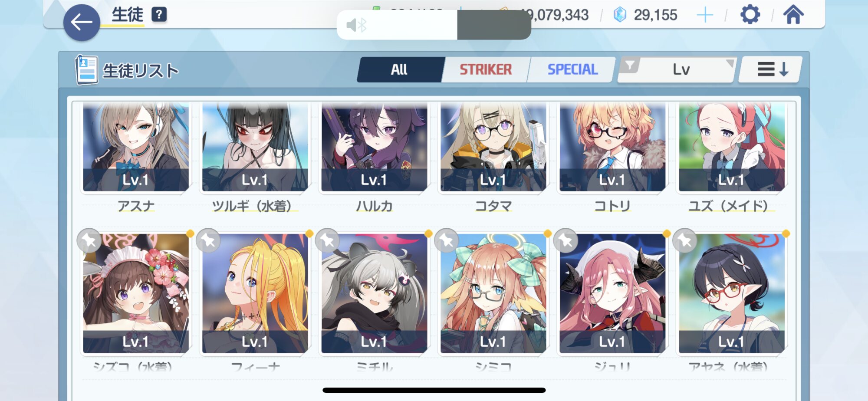Open settings with the gear icon
Image resolution: width=868 pixels, height=401 pixels.
[750, 15]
